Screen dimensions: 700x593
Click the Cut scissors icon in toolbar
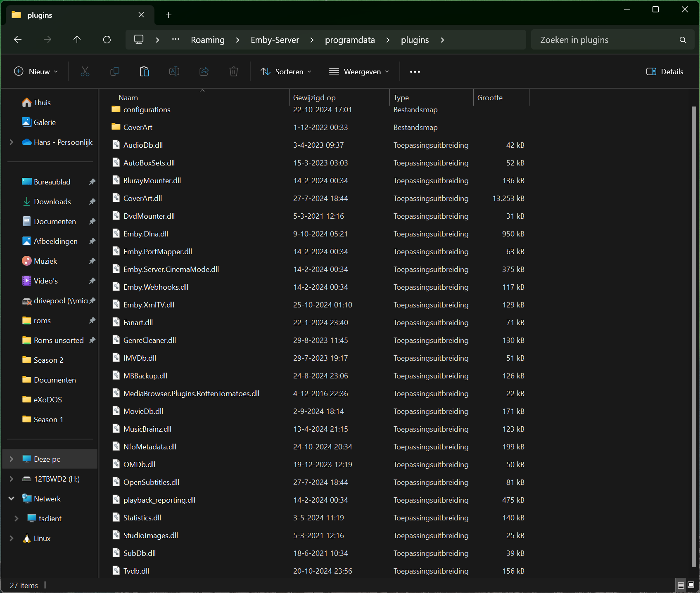pos(85,72)
